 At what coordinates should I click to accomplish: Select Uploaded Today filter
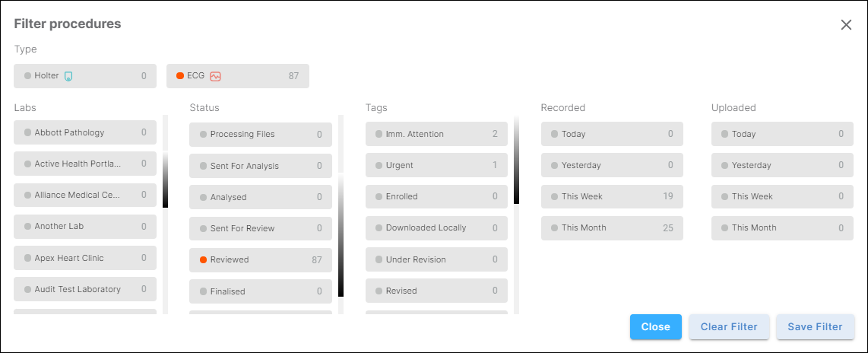(782, 134)
